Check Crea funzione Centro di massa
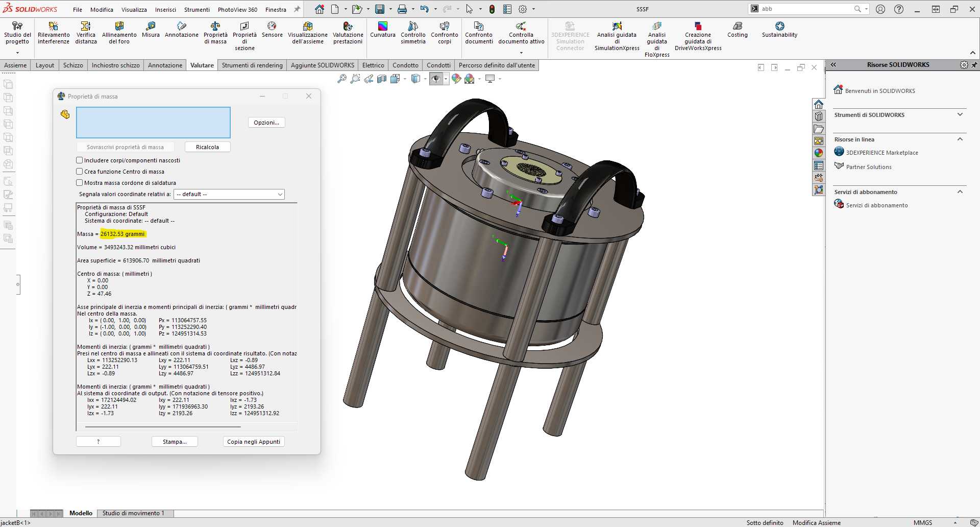This screenshot has height=527, width=980. point(80,172)
